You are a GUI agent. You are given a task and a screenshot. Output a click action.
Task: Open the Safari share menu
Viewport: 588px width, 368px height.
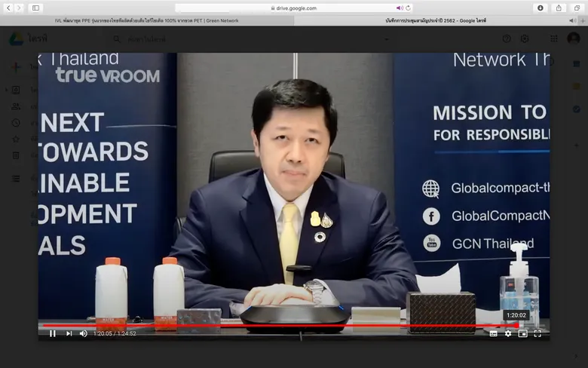point(559,8)
